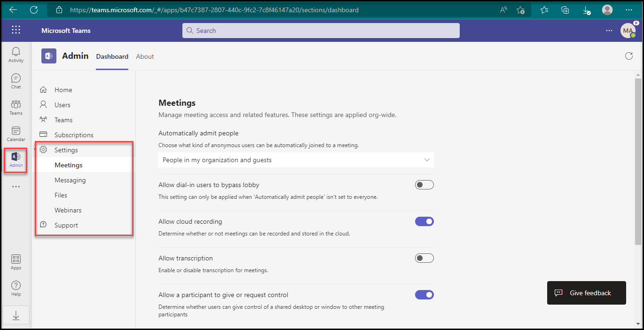Enable Allow dial-in users to bypass lobby
The image size is (644, 330).
point(424,185)
